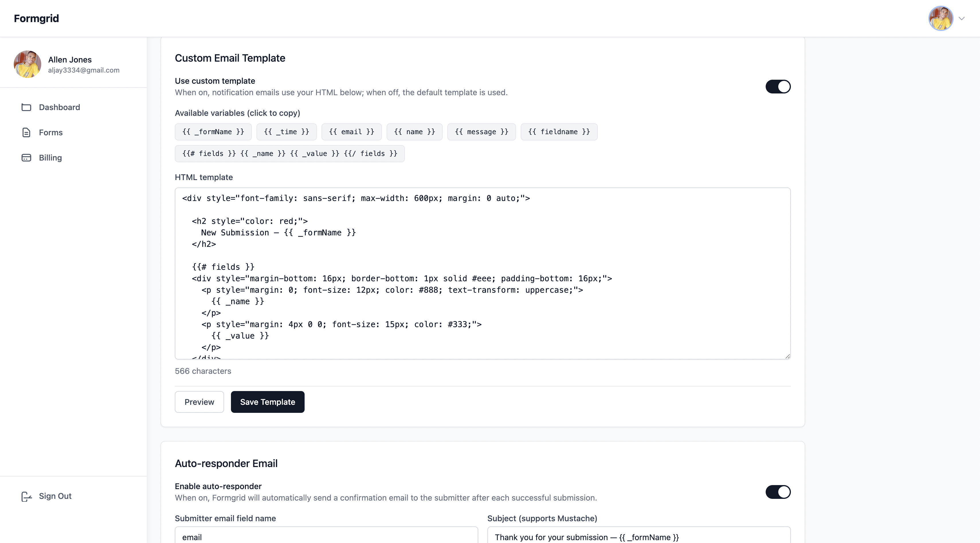Go to the Billing page
The height and width of the screenshot is (543, 980).
[x=50, y=157]
